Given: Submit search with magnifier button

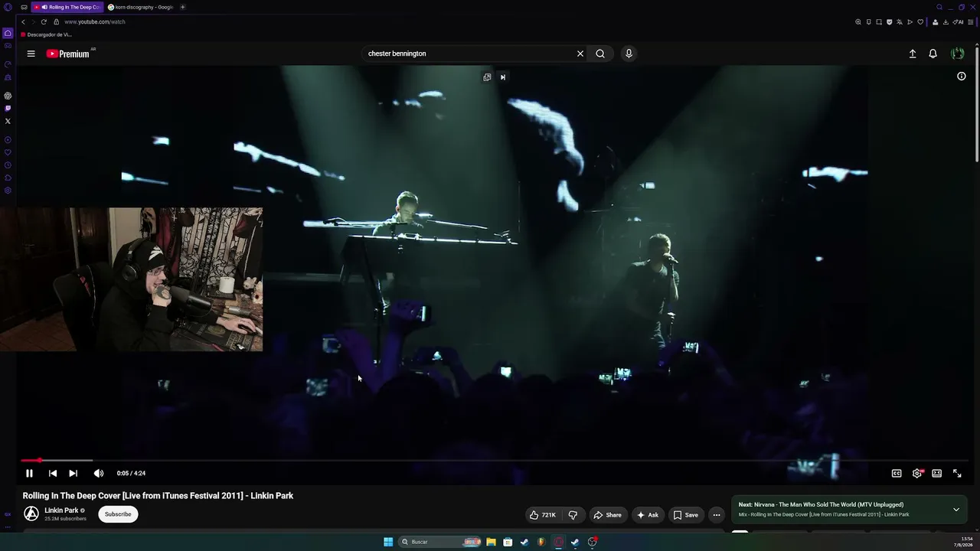Looking at the screenshot, I should point(600,54).
